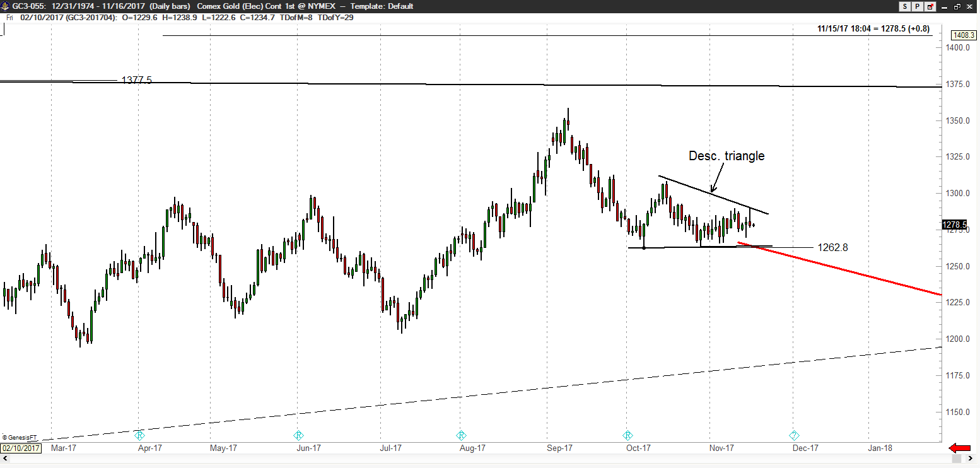Click the 02/10/2017 cursor date box
This screenshot has height=468, width=980.
[x=21, y=448]
